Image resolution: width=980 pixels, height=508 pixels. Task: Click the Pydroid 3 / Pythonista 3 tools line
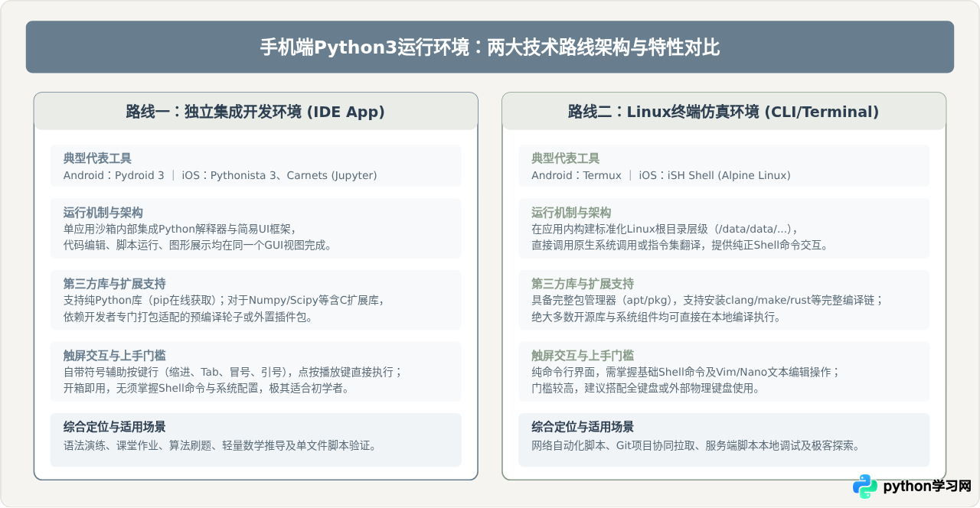pos(220,175)
